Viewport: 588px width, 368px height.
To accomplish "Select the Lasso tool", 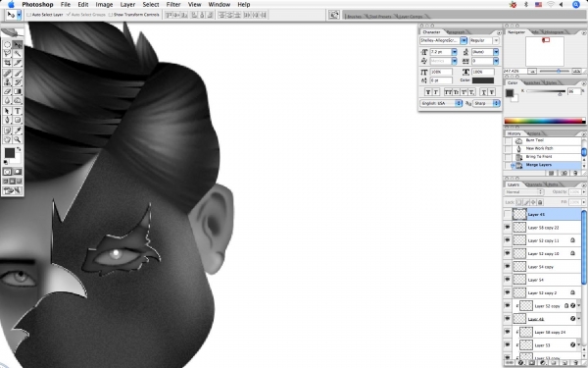I will pos(7,54).
